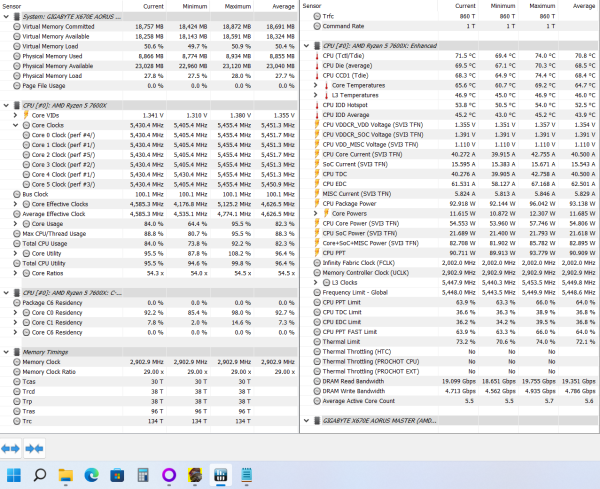Open the HWiNFO sensor app taskbar icon
The image size is (600, 489).
(x=221, y=475)
